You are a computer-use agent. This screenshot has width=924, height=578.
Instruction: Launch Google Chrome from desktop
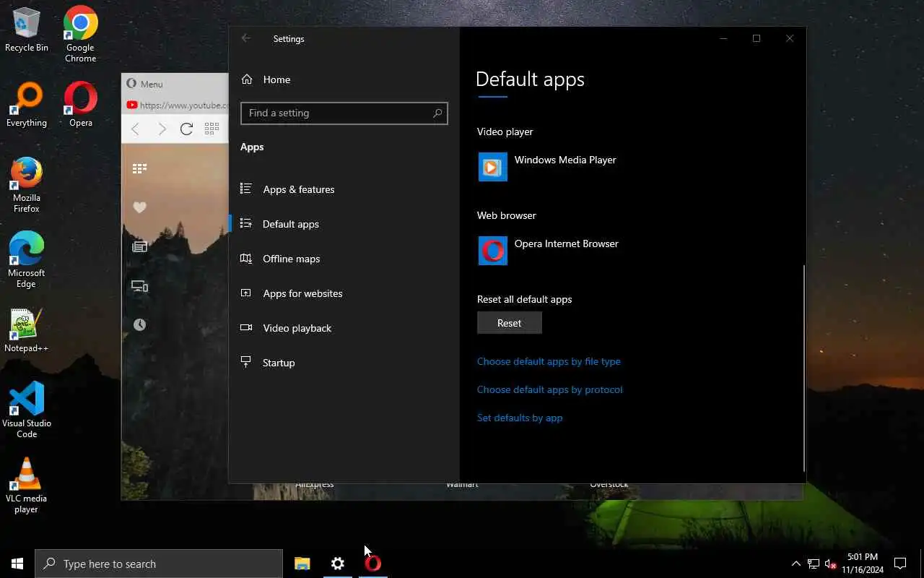[x=80, y=34]
